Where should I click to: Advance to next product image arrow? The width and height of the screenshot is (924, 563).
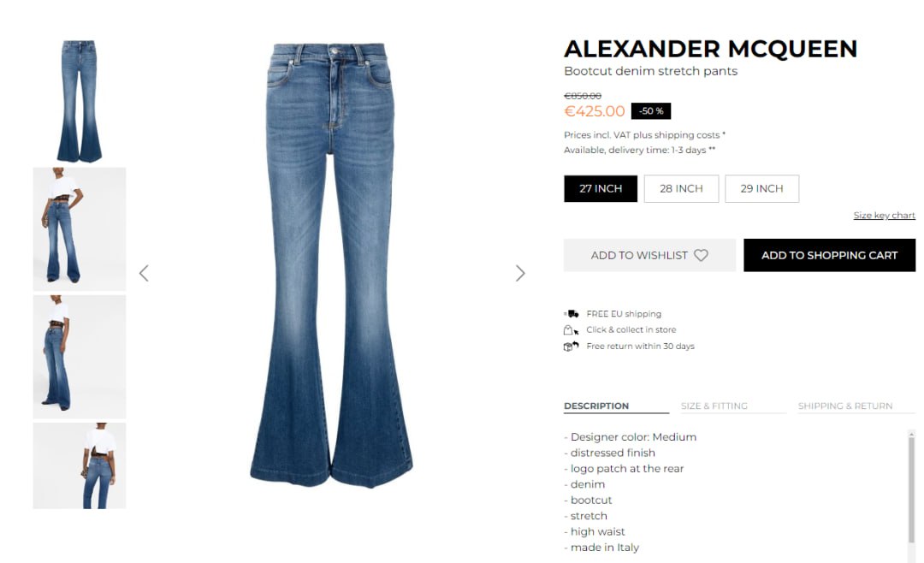(520, 273)
